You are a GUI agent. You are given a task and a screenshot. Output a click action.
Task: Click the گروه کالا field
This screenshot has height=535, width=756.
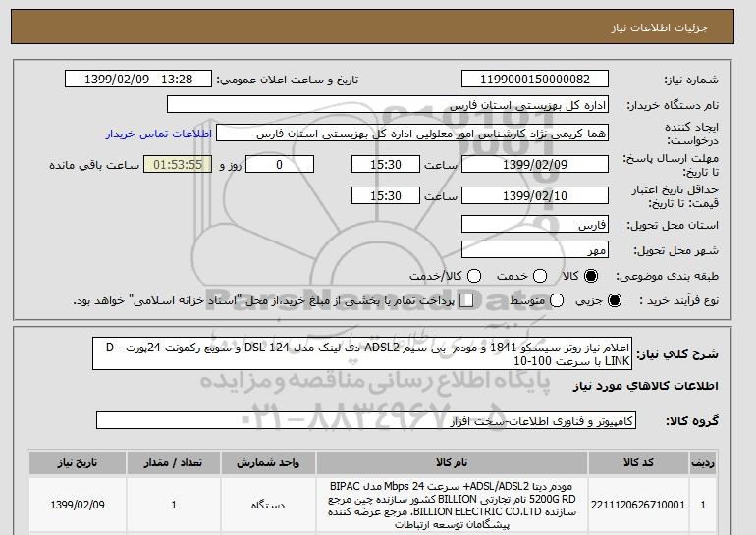pyautogui.click(x=366, y=421)
